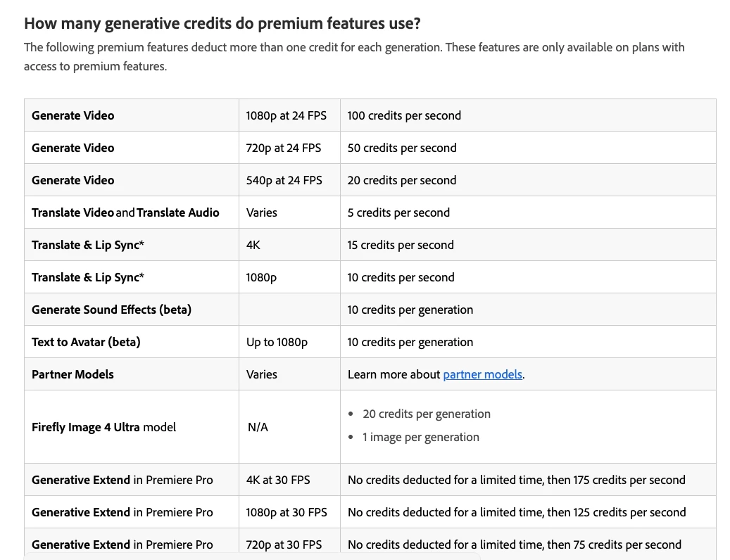Click the Partner Models row label
The image size is (730, 560).
[x=73, y=374]
